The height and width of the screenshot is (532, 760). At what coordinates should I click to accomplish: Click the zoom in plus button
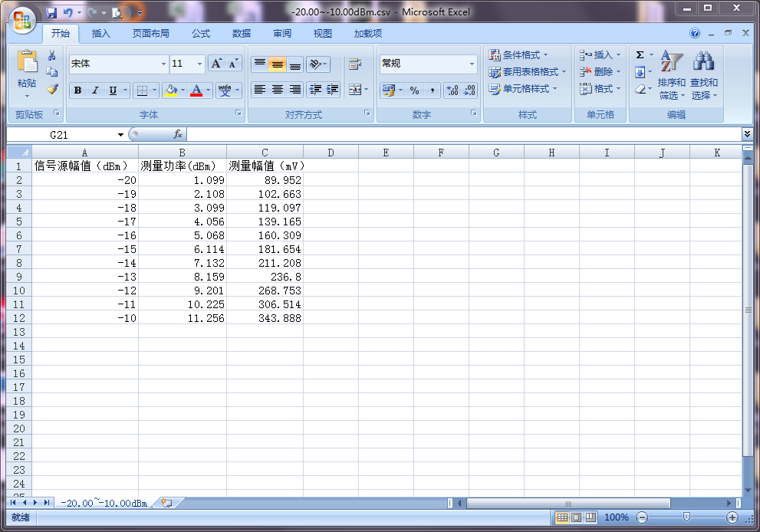732,517
